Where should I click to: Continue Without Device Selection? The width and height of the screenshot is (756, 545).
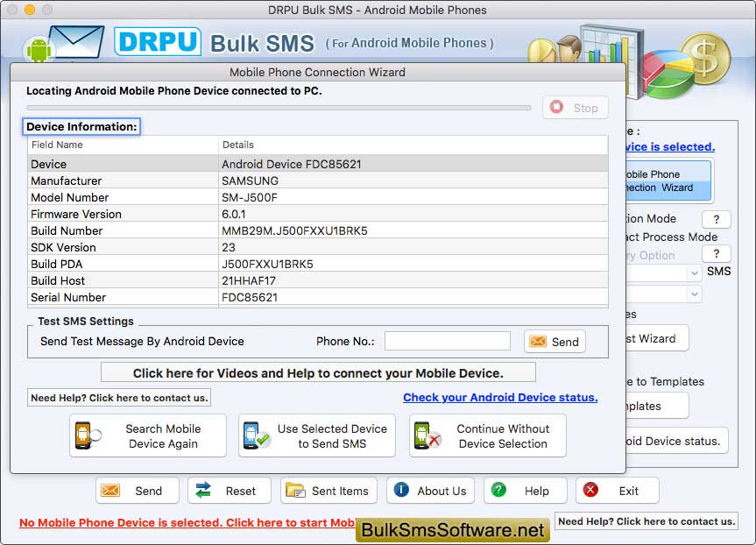487,435
